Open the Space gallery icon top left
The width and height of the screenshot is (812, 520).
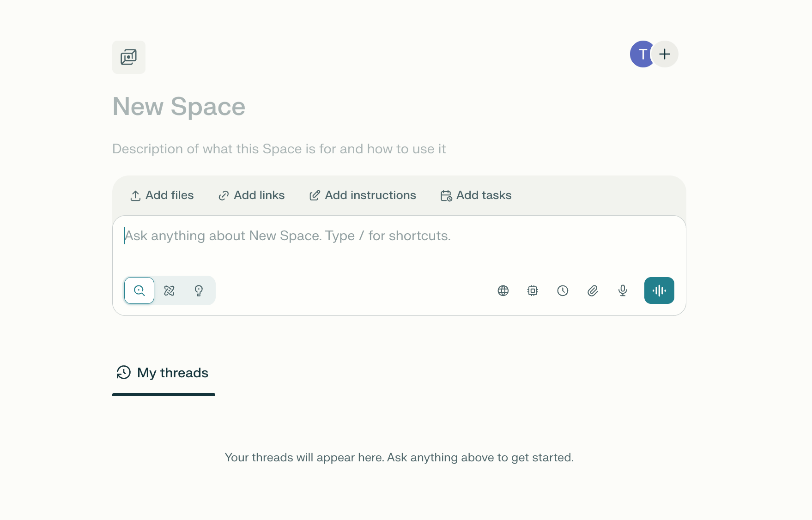tap(129, 57)
